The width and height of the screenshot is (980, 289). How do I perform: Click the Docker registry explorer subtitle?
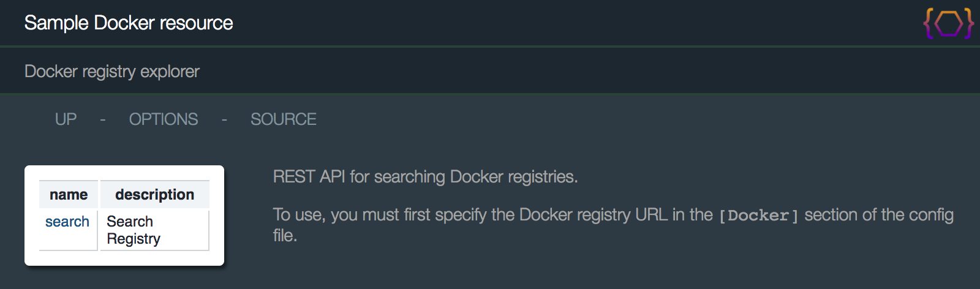[x=112, y=71]
